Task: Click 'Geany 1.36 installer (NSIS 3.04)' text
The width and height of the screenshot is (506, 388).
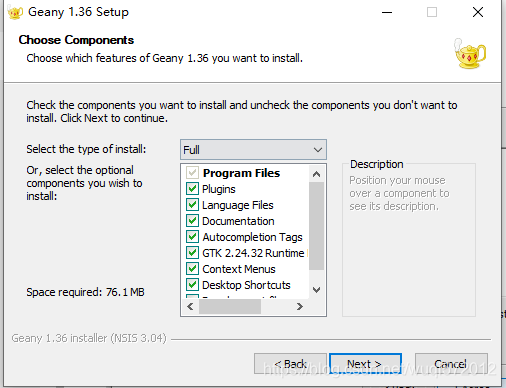Action: [x=89, y=338]
